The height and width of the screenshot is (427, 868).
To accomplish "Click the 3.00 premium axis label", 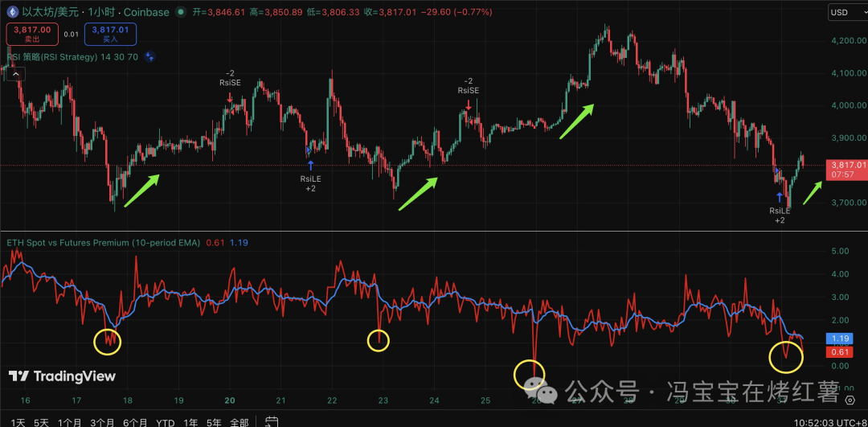I will pos(839,298).
